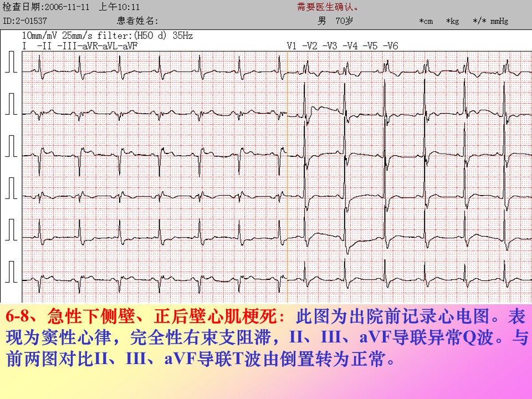Click the height field *cm
The image size is (532, 399).
tap(426, 21)
